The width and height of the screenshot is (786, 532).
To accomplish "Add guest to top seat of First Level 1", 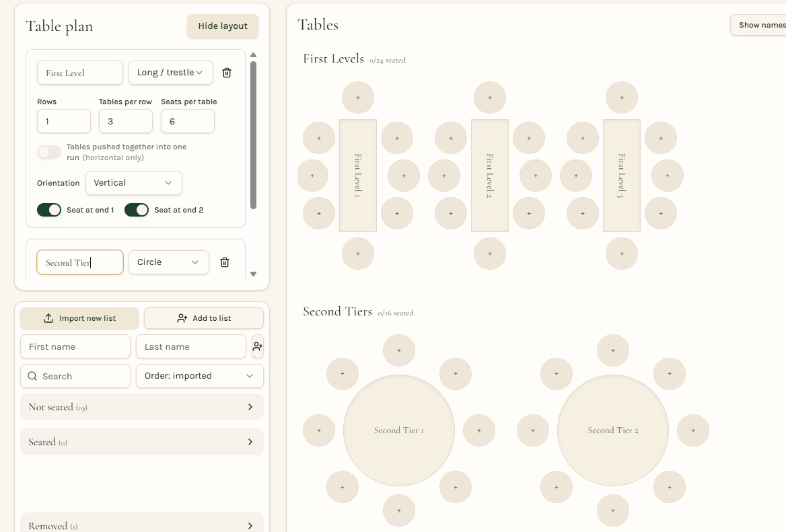I will (x=358, y=98).
